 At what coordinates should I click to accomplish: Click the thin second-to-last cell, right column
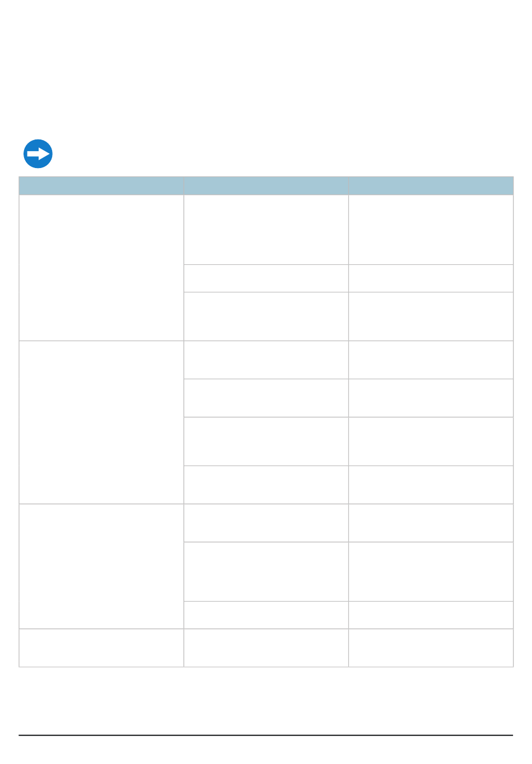click(431, 615)
